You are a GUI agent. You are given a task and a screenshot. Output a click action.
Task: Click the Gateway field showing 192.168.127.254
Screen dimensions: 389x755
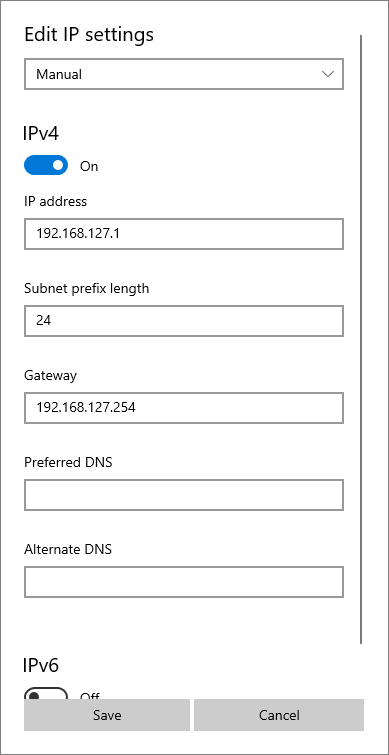[x=183, y=408]
